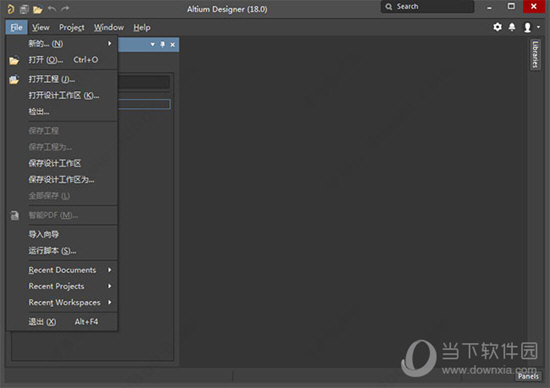Image resolution: width=550 pixels, height=388 pixels.
Task: Click inside the Search field
Action: tap(427, 7)
